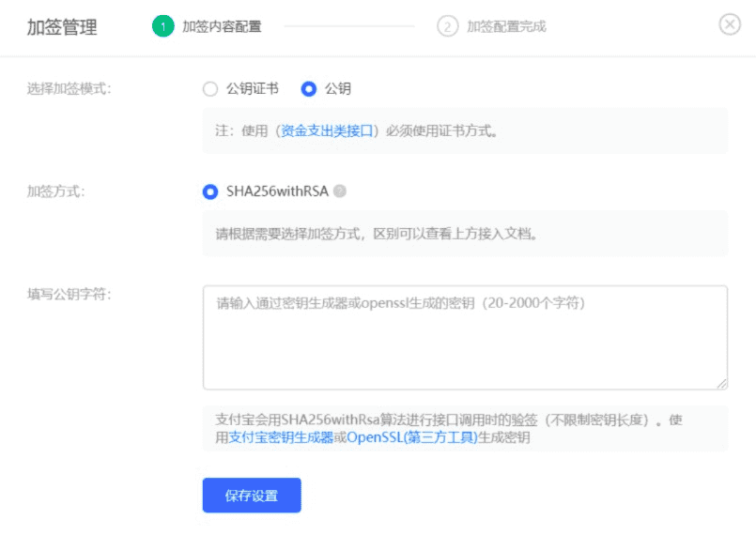Focus the public key text area
This screenshot has width=756, height=550.
coord(465,338)
